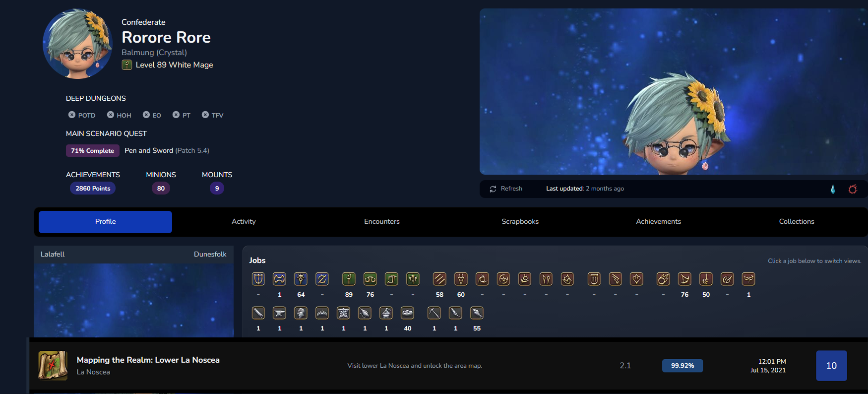
Task: Click the HOH deep dungeon indicator
Action: pyautogui.click(x=119, y=115)
